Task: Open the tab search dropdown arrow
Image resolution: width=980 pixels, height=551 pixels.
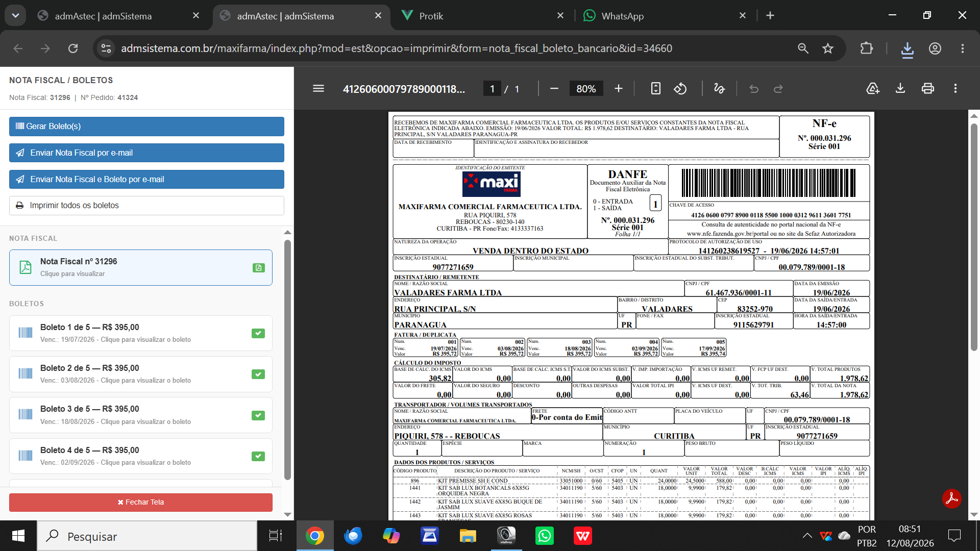Action: [x=15, y=16]
